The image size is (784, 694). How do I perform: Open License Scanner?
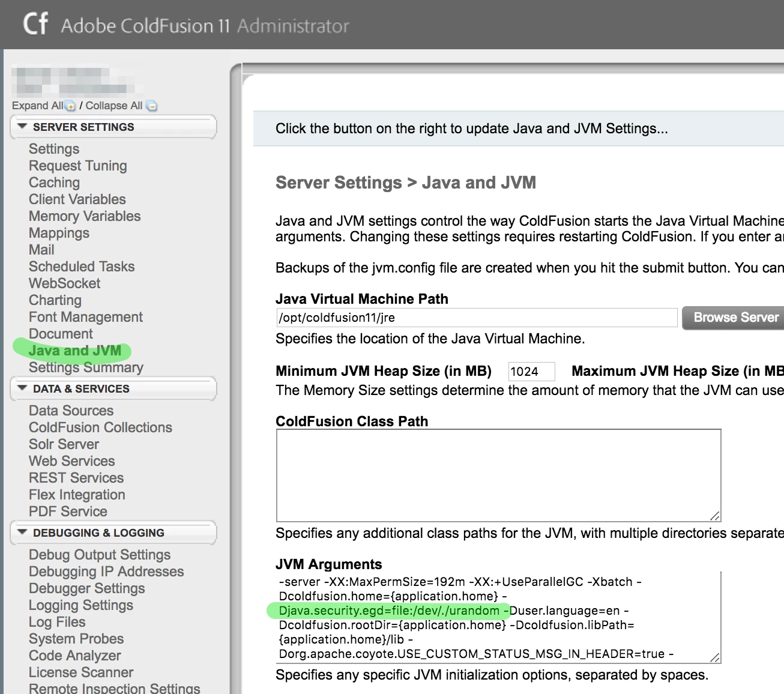[x=81, y=672]
